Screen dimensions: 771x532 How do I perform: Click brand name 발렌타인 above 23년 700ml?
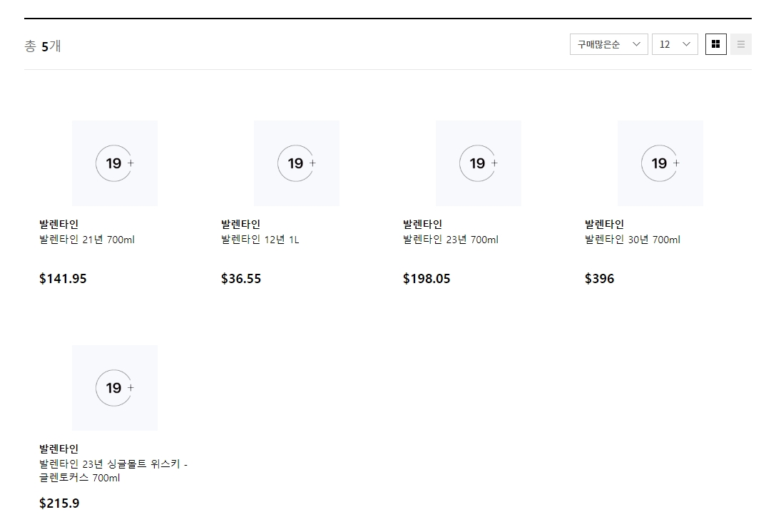[x=423, y=224]
